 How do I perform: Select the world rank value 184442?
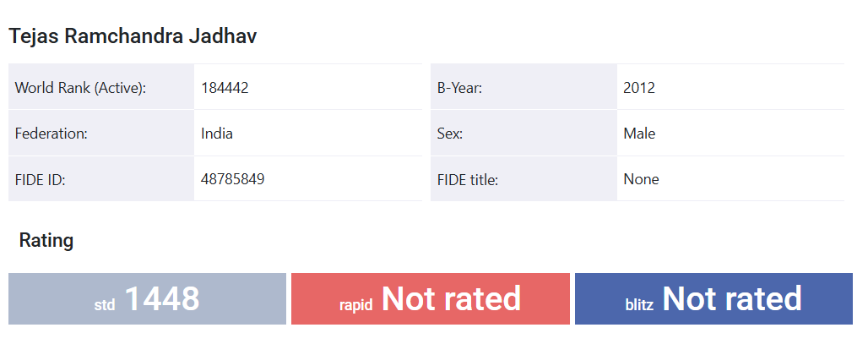225,87
